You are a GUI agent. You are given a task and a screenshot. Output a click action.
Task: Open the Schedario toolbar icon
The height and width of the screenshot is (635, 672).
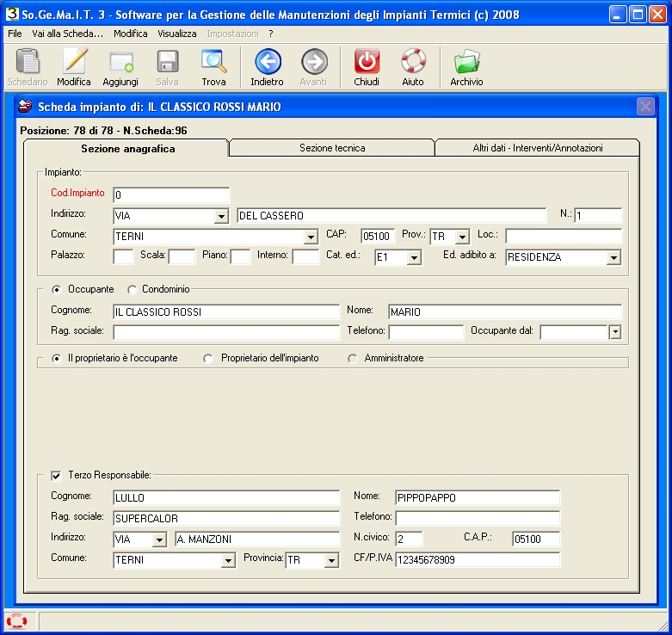[28, 61]
